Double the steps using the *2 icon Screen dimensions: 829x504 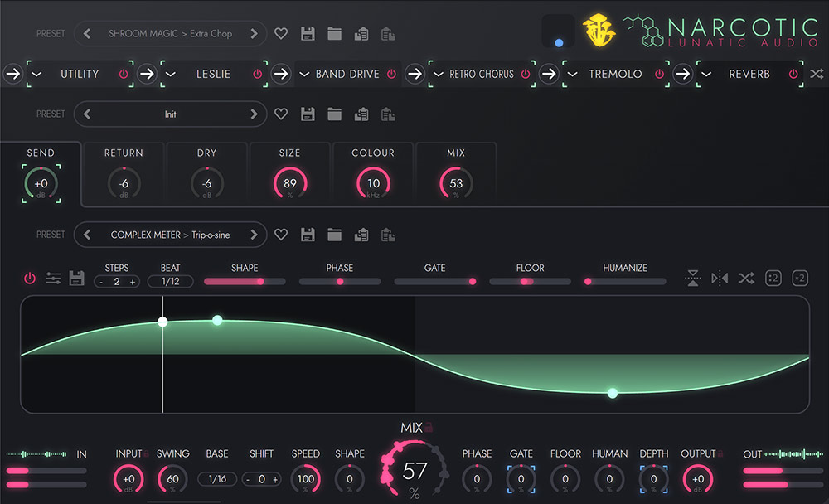(799, 278)
